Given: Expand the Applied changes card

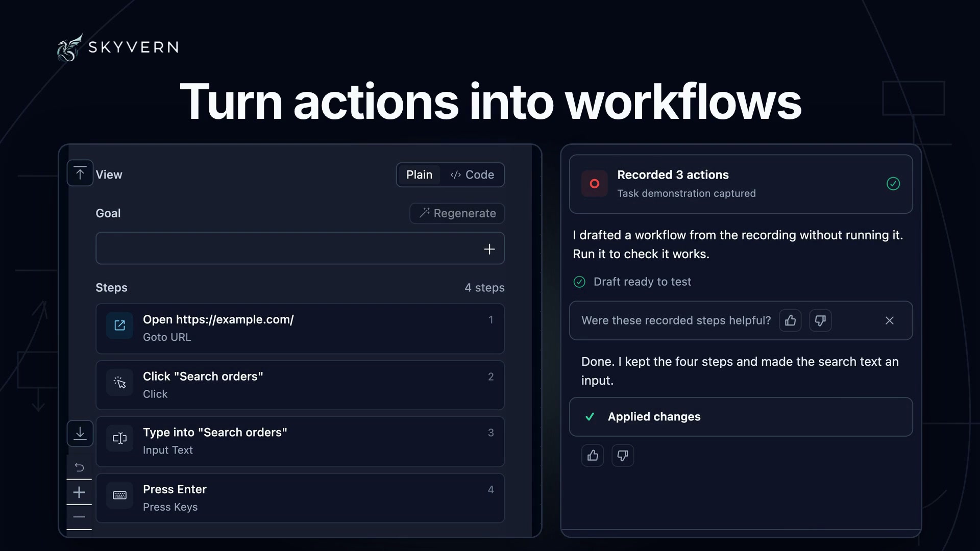Looking at the screenshot, I should (741, 417).
